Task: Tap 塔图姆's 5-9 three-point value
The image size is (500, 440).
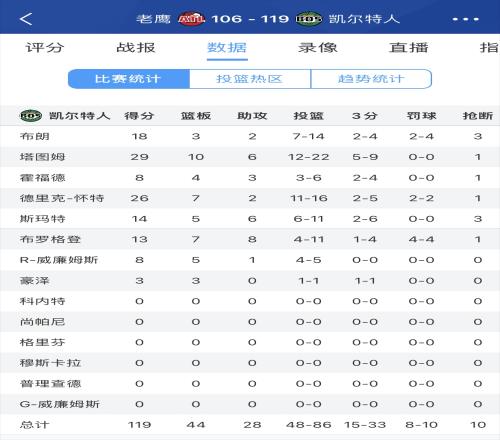Action: (365, 157)
